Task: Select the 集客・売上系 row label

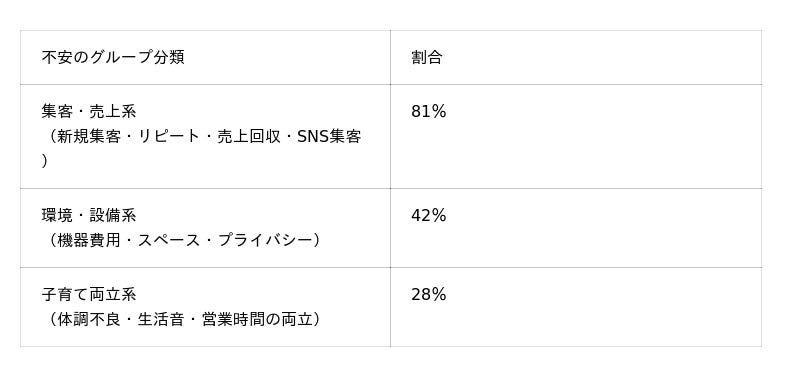Action: coord(89,111)
